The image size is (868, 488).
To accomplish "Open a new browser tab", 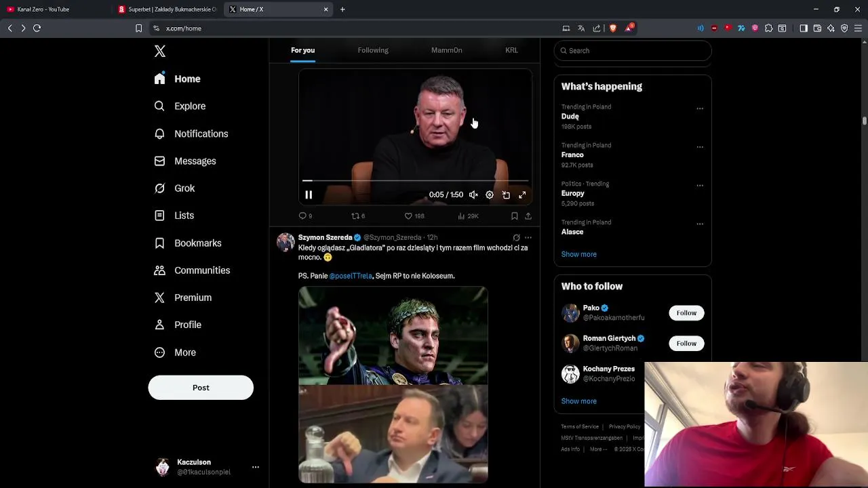I will [x=342, y=9].
